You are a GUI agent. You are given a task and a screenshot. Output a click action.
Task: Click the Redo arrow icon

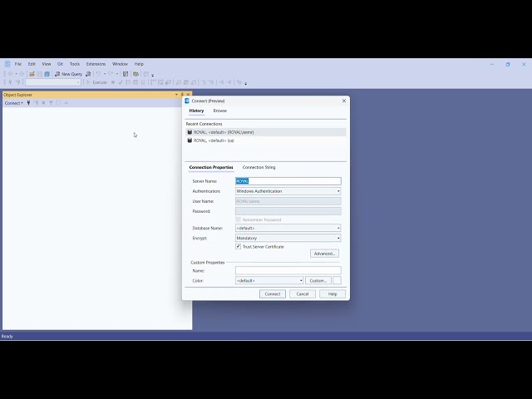111,74
